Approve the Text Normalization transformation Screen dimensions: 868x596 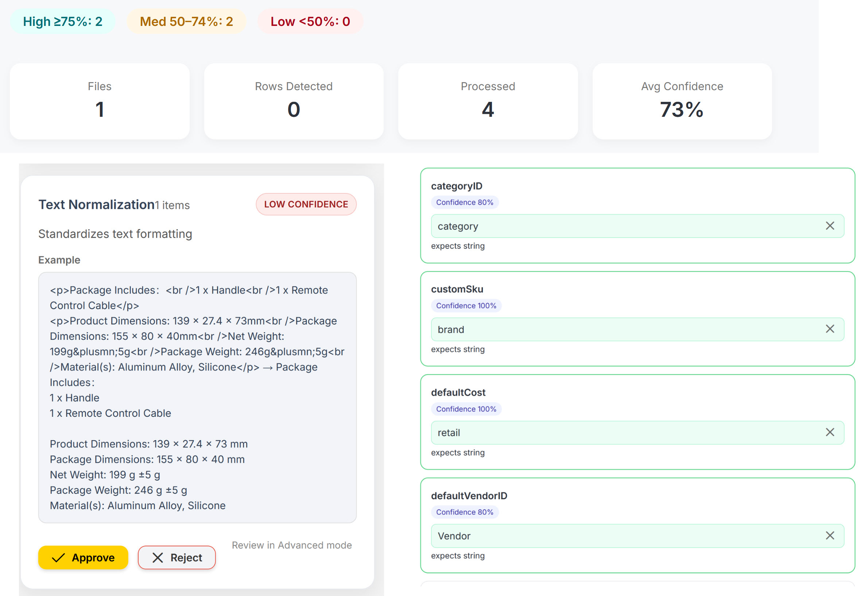[83, 558]
